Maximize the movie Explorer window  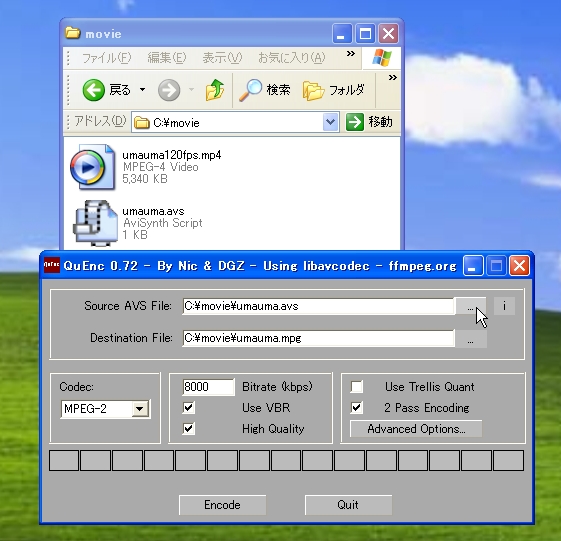[365, 34]
